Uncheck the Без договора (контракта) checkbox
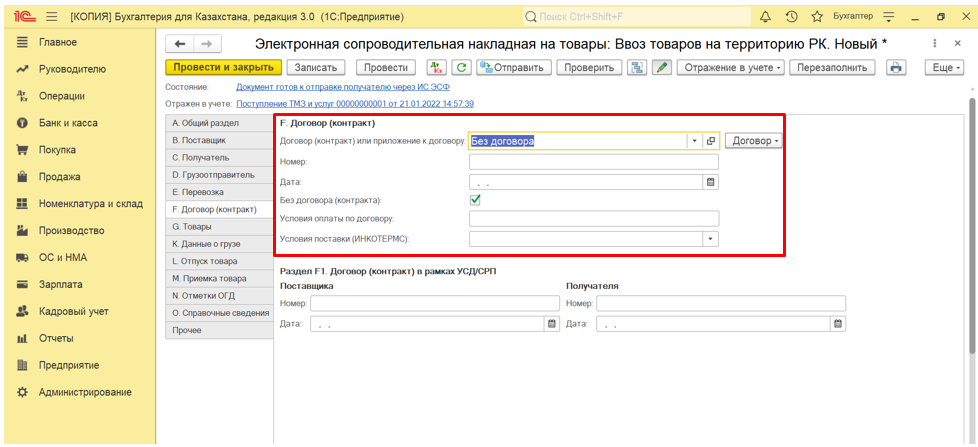The width and height of the screenshot is (978, 447). pos(475,200)
